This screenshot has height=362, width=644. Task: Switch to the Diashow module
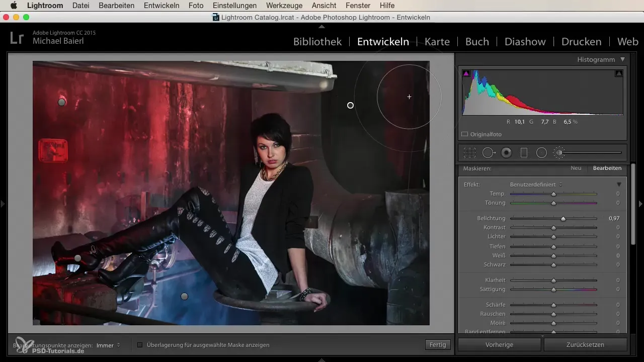[x=525, y=42]
